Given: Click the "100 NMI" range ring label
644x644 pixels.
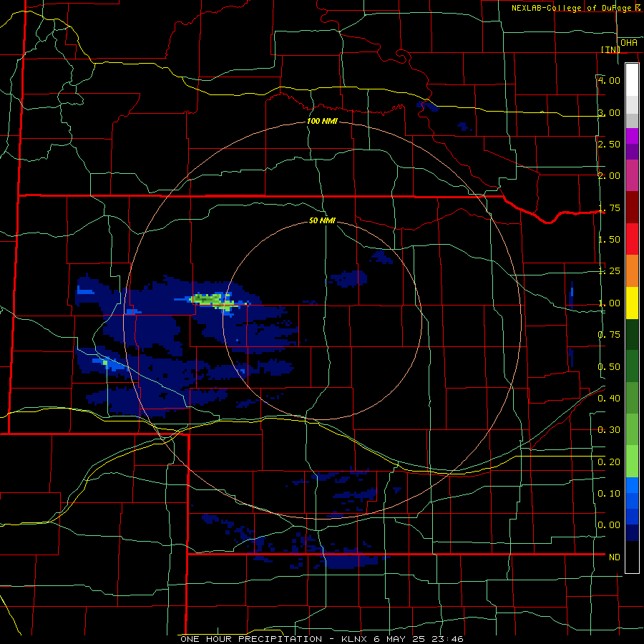Looking at the screenshot, I should click(x=323, y=121).
